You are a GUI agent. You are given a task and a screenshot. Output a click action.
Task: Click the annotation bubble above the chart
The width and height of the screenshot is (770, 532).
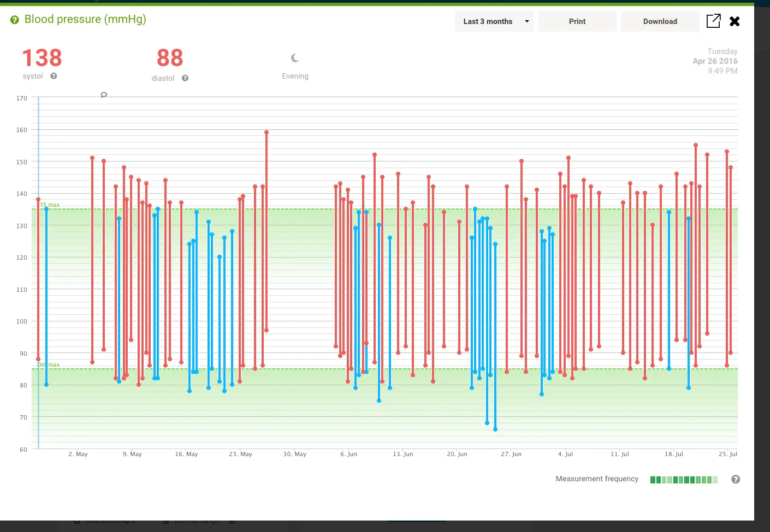click(104, 94)
